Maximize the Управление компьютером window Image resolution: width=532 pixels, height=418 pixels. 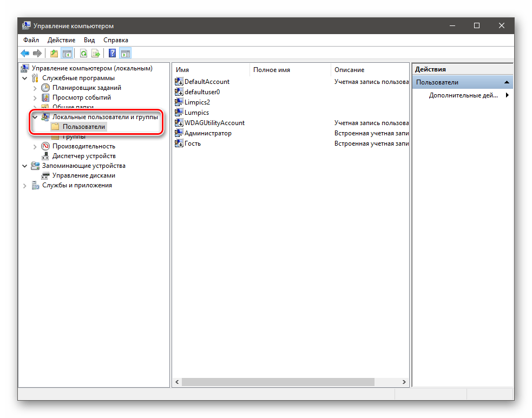pyautogui.click(x=477, y=26)
